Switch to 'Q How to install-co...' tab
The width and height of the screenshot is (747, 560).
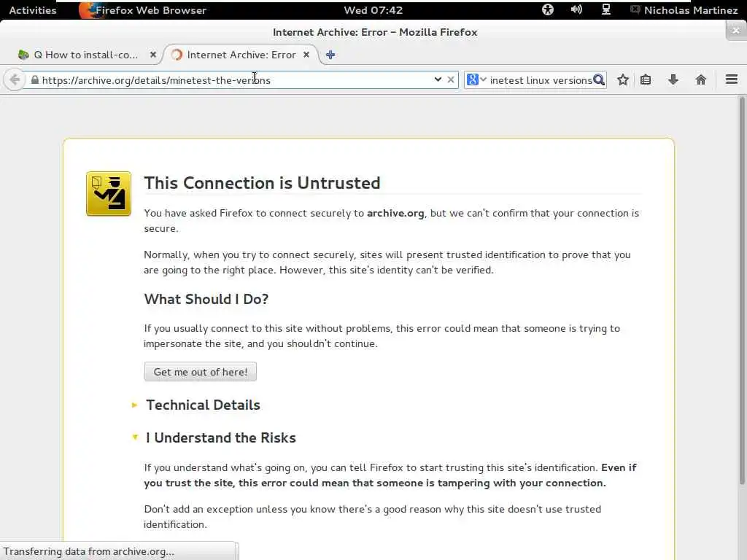pyautogui.click(x=86, y=55)
